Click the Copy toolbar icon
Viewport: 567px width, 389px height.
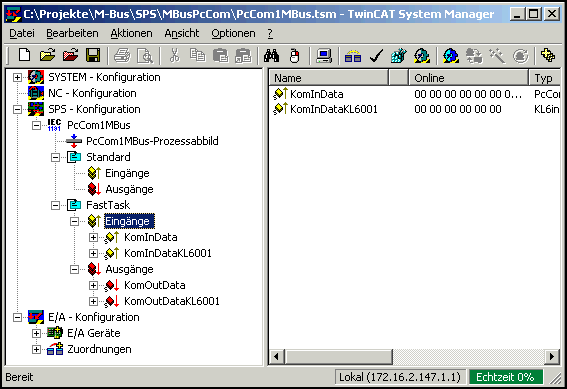197,56
